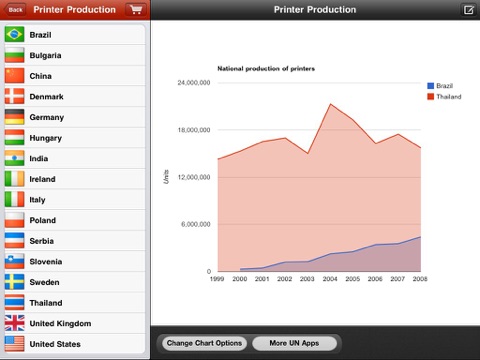Open More UN Apps

(294, 343)
